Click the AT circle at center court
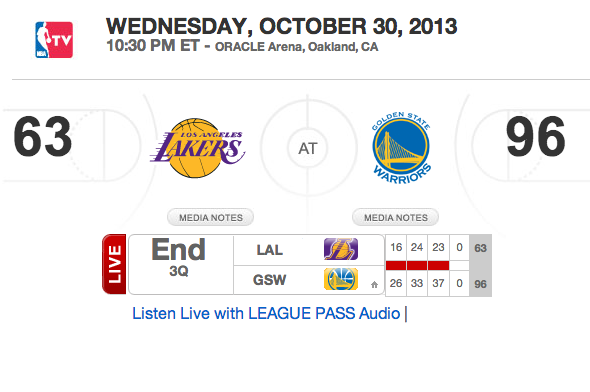Viewport: 590px width, 392px height. click(308, 148)
